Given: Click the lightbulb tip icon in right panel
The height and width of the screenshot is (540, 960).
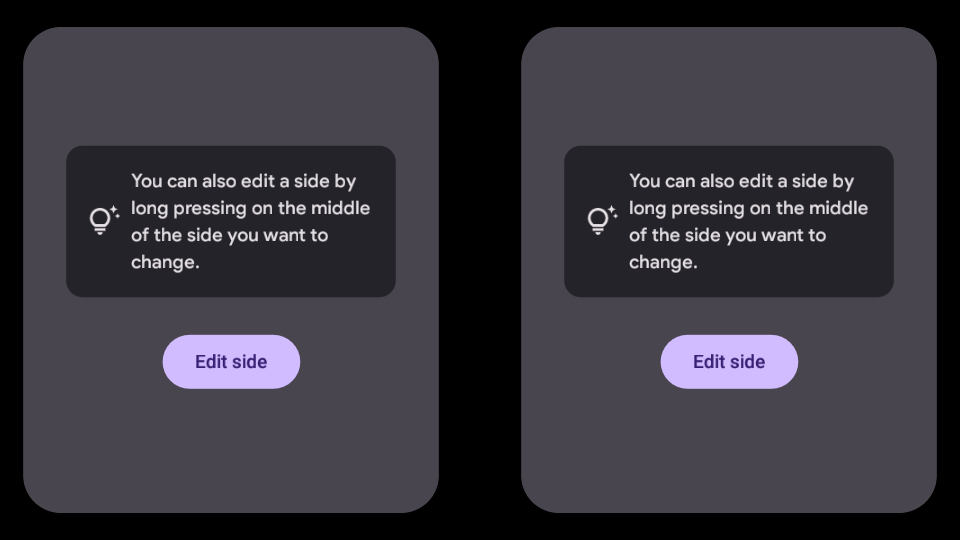Looking at the screenshot, I should click(x=598, y=221).
